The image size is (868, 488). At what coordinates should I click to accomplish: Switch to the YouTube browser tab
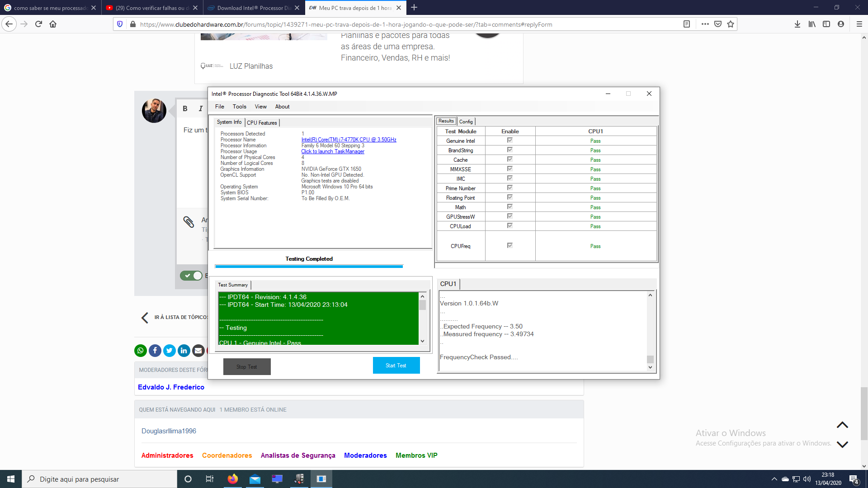151,8
